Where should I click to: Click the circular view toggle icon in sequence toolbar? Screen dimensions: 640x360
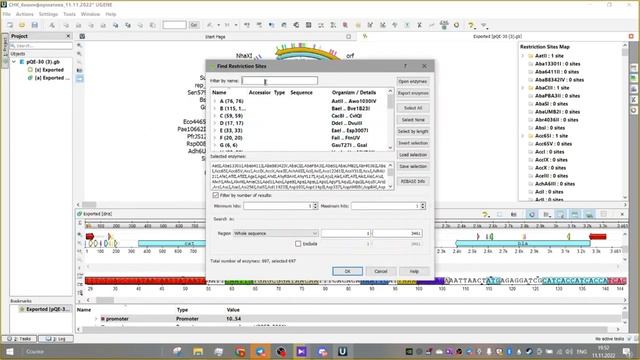coord(531,214)
